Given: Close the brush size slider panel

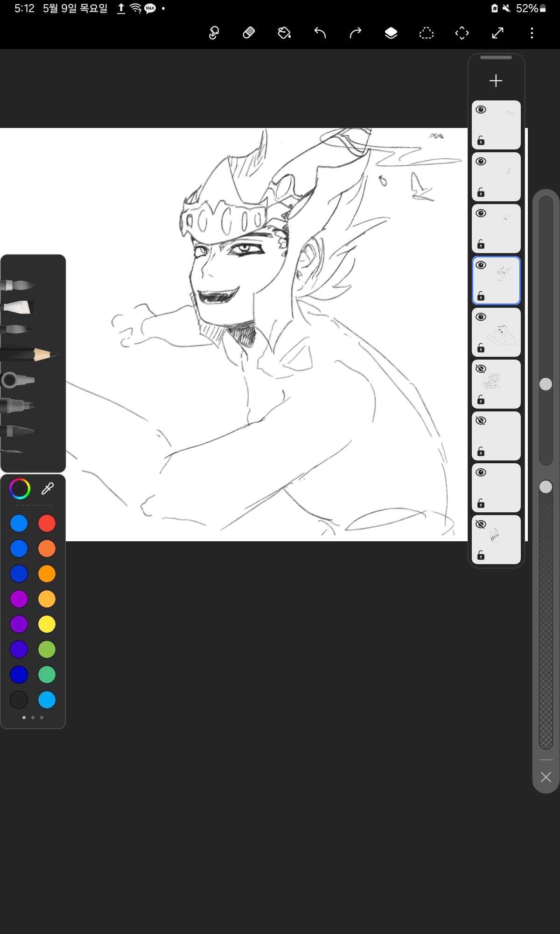Looking at the screenshot, I should click(546, 777).
